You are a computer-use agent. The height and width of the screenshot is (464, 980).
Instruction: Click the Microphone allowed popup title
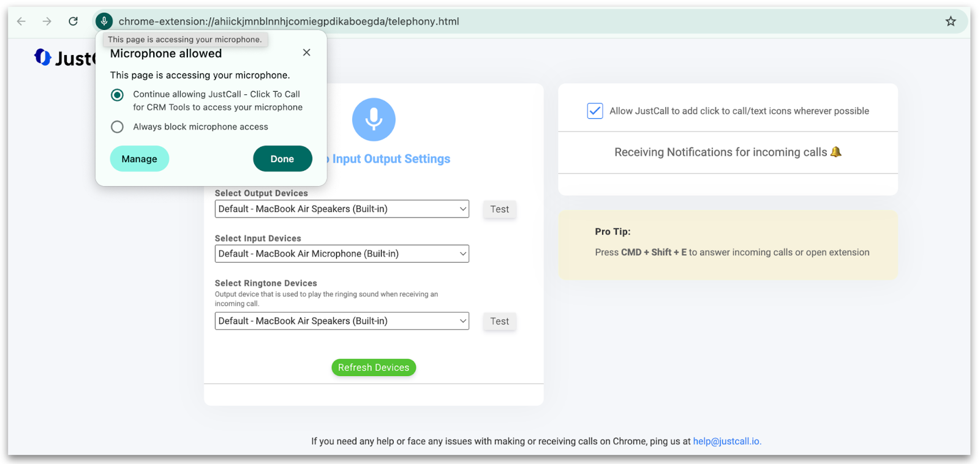(166, 53)
